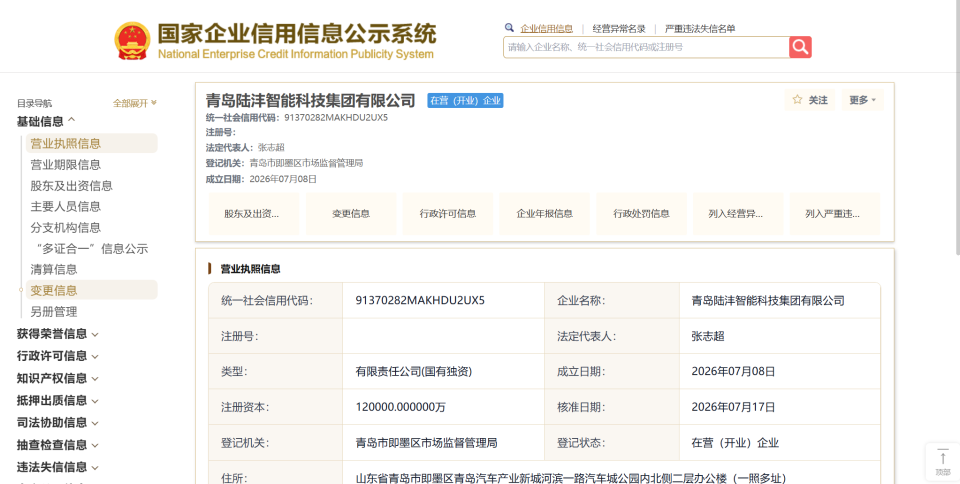Click the star icon beside 关注
This screenshot has height=484, width=960.
click(x=797, y=100)
